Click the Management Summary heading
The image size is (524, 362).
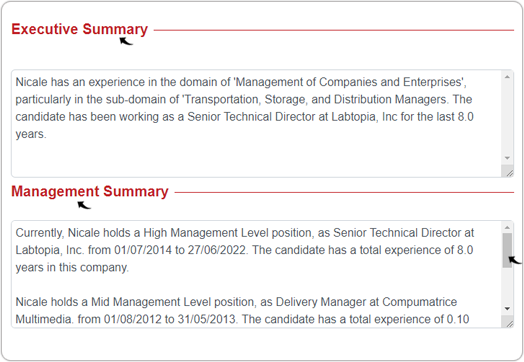pyautogui.click(x=90, y=192)
